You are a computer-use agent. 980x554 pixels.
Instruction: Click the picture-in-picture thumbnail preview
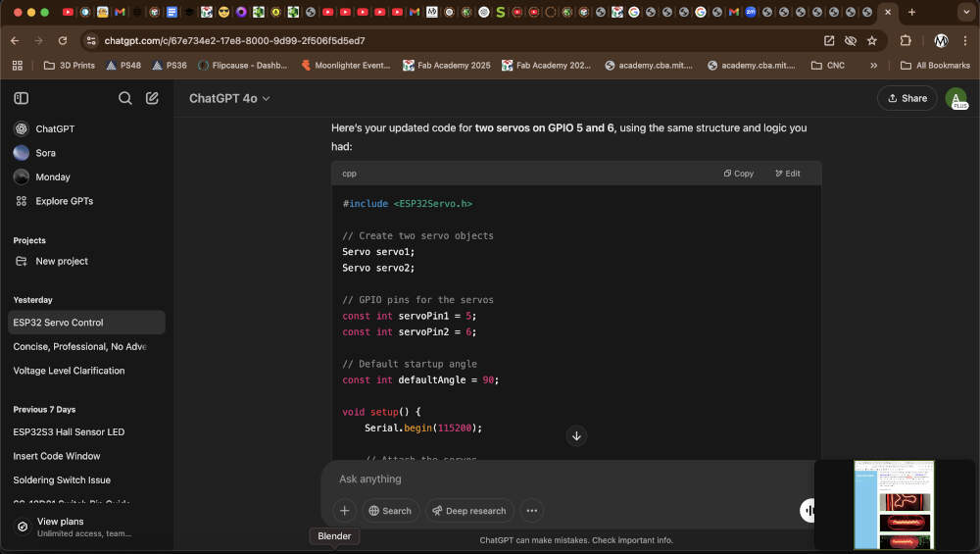coord(894,505)
